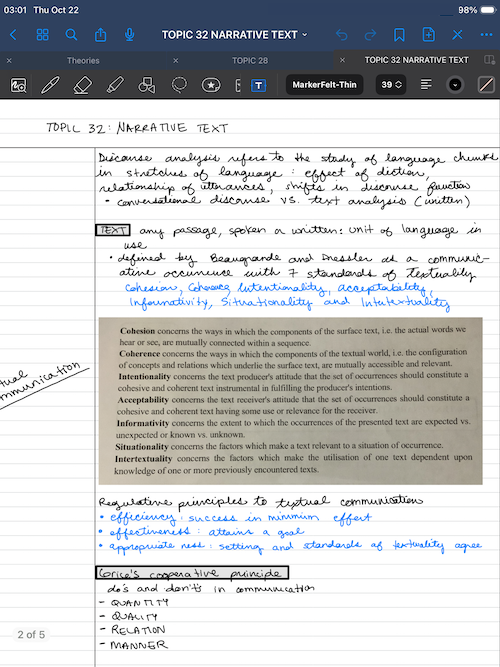Tap the blue efficiency bullet line
This screenshot has height=667, width=500.
236,518
